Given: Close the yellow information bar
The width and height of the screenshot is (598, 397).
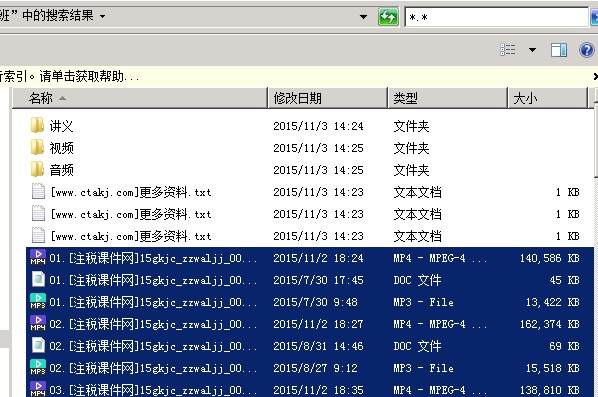Looking at the screenshot, I should tap(595, 77).
